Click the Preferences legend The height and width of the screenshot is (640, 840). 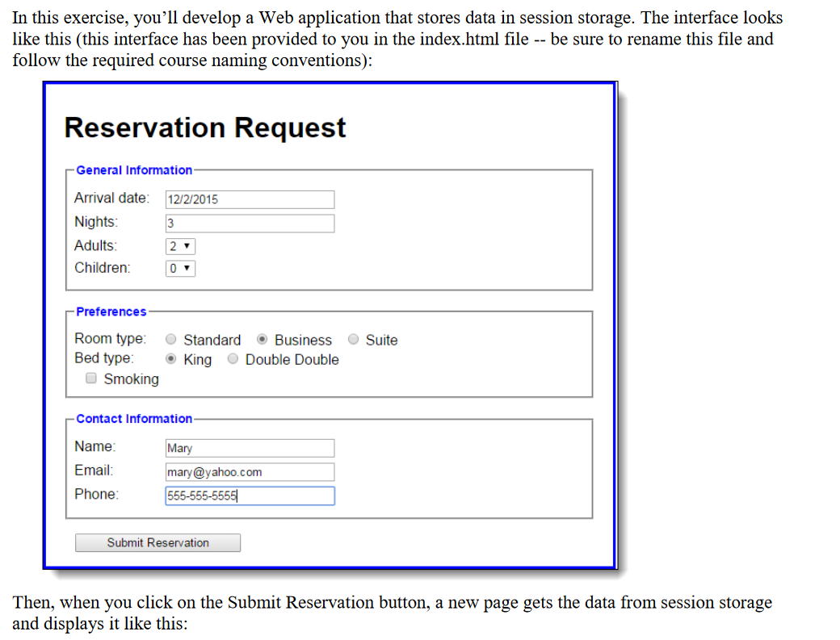coord(111,312)
